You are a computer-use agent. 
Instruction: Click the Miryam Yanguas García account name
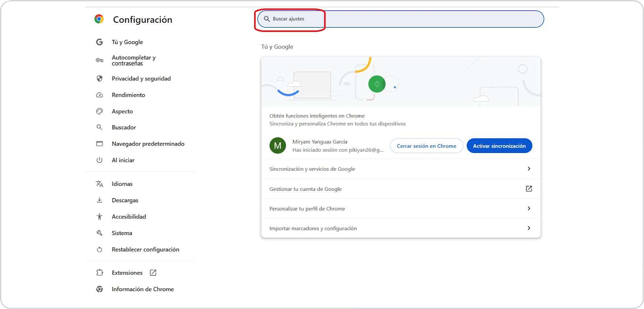tap(320, 142)
